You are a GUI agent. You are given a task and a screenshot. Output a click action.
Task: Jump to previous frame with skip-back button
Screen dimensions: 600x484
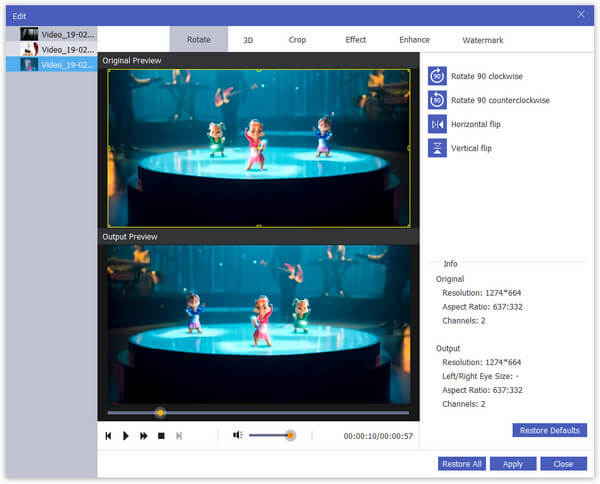[108, 436]
